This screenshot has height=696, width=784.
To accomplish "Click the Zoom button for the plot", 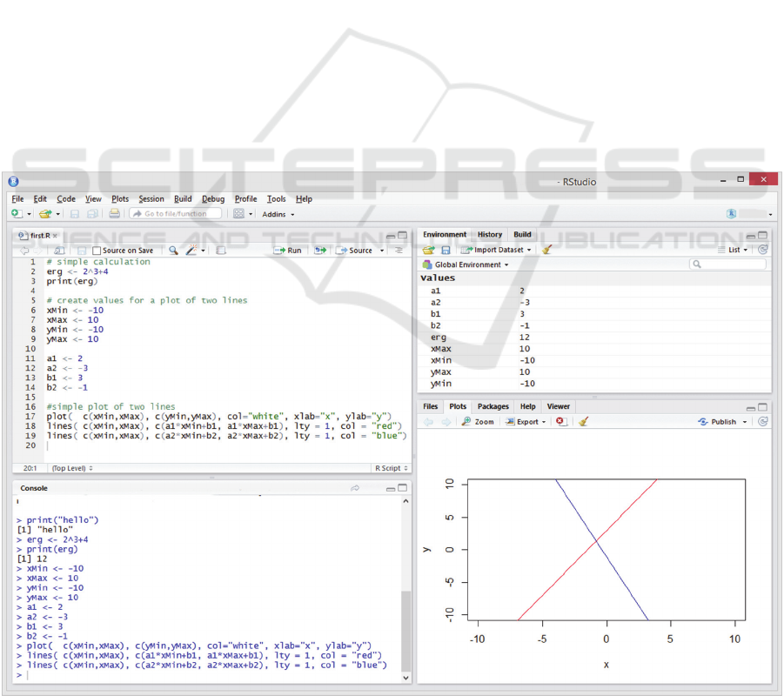I will click(x=479, y=422).
